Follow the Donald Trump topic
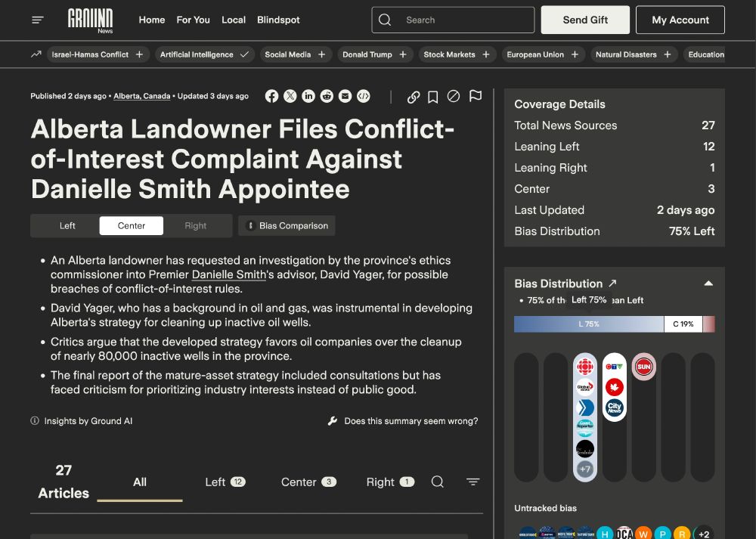Viewport: 756px width, 539px height. pos(403,54)
